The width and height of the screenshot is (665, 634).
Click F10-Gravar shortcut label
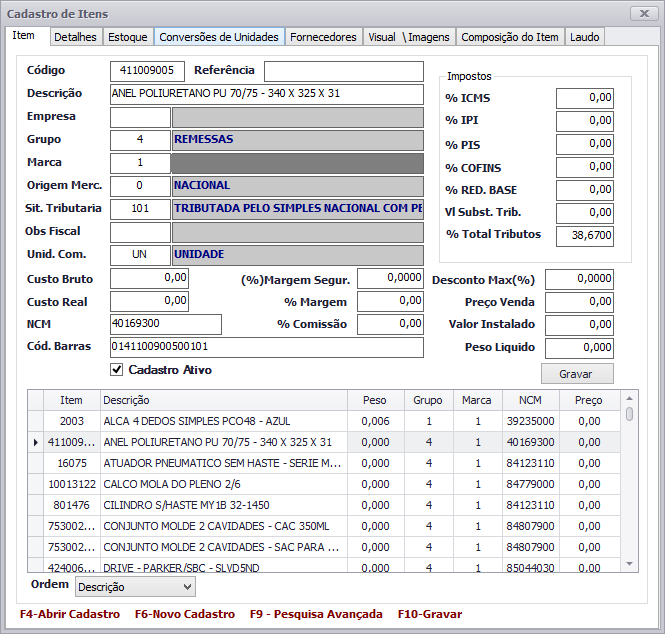point(430,614)
